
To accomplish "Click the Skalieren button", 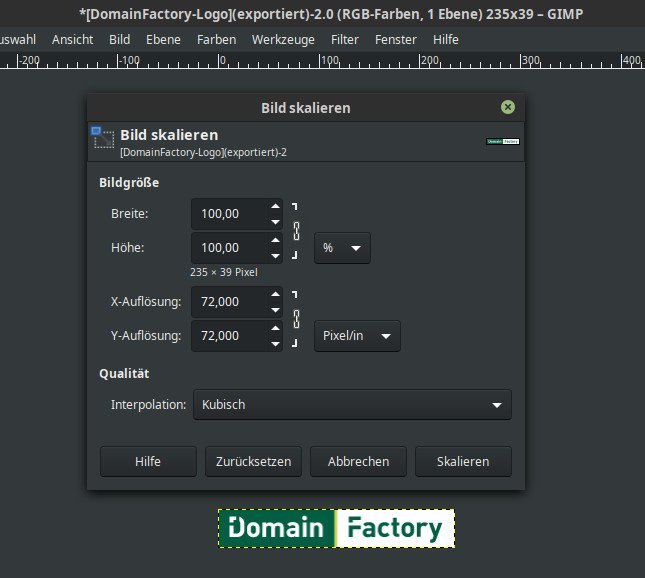I will (463, 462).
